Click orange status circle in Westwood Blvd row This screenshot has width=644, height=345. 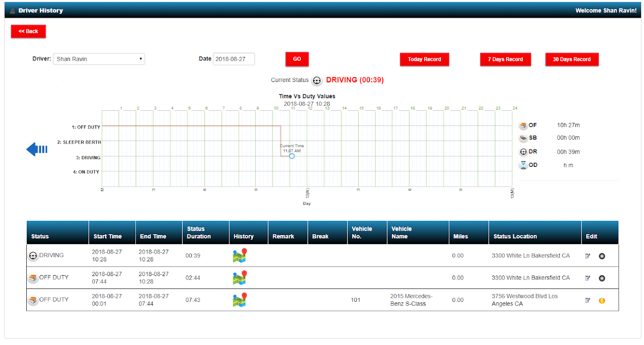coord(602,301)
